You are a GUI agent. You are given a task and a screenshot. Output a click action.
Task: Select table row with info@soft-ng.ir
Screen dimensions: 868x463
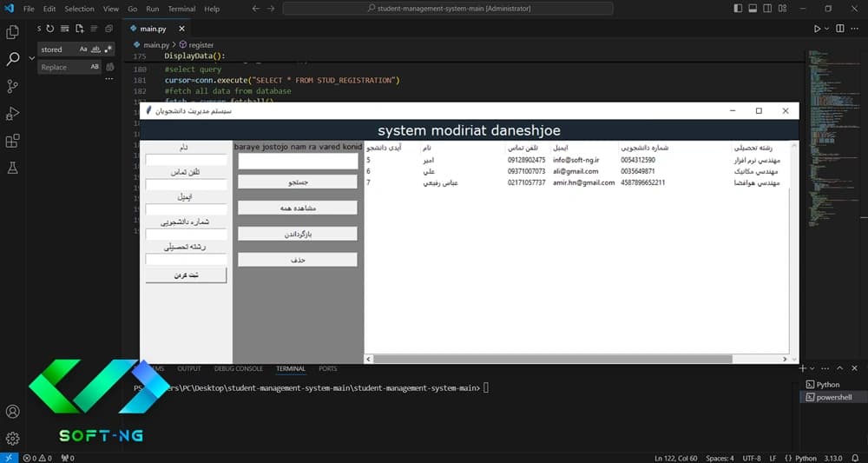click(x=576, y=160)
